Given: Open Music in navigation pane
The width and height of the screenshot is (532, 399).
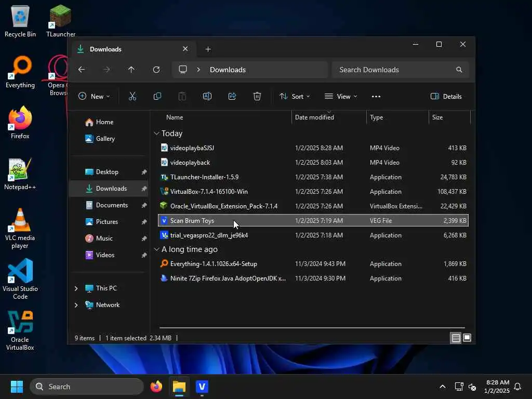Looking at the screenshot, I should [x=104, y=238].
